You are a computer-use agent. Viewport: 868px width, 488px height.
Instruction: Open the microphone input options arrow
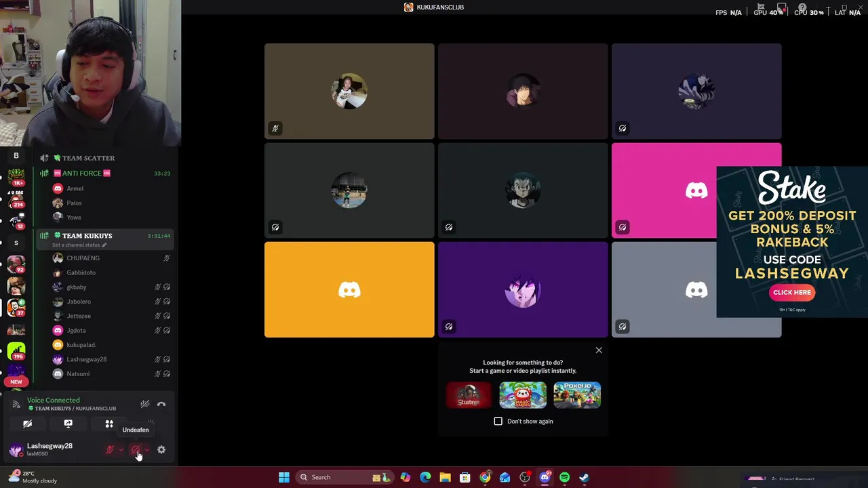pos(121,449)
